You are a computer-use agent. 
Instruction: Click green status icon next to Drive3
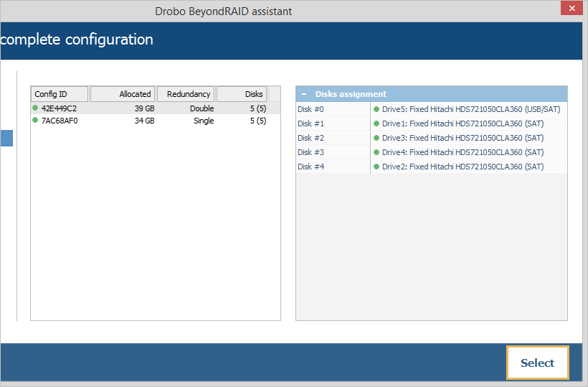point(376,138)
